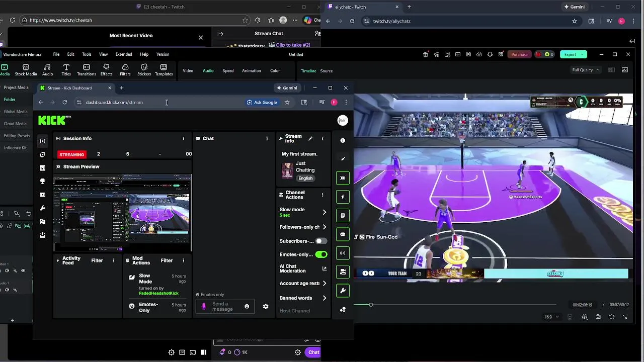Open Transitions in Filmora toolbar
This screenshot has width=644, height=362.
coord(87,70)
